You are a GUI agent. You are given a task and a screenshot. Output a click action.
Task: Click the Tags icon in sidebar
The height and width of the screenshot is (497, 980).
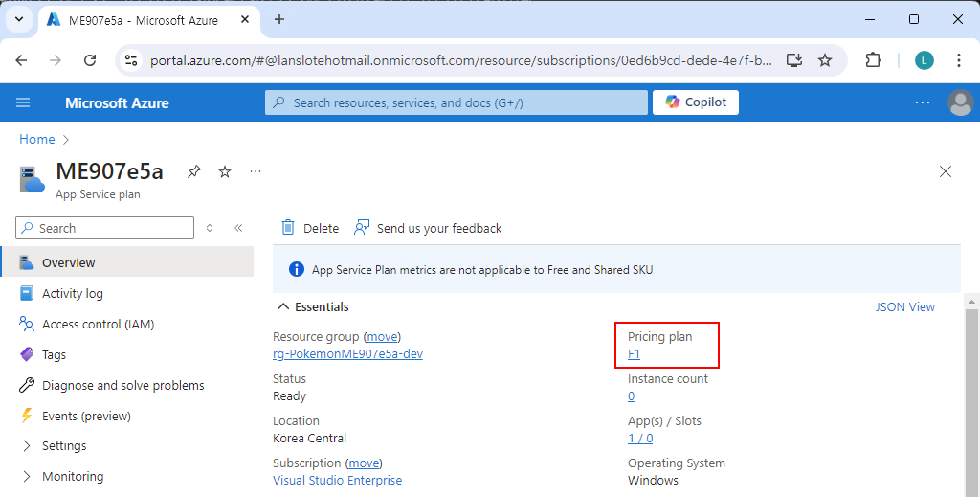(26, 354)
